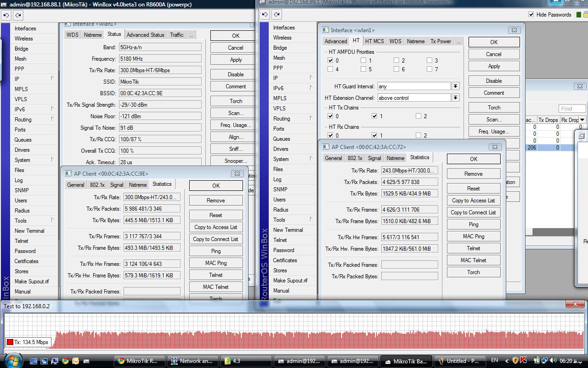588x368 pixels.
Task: Click into the Find search field
Action: click(572, 109)
